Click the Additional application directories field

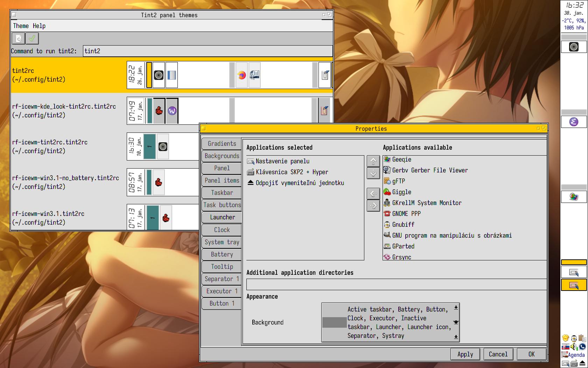click(396, 285)
